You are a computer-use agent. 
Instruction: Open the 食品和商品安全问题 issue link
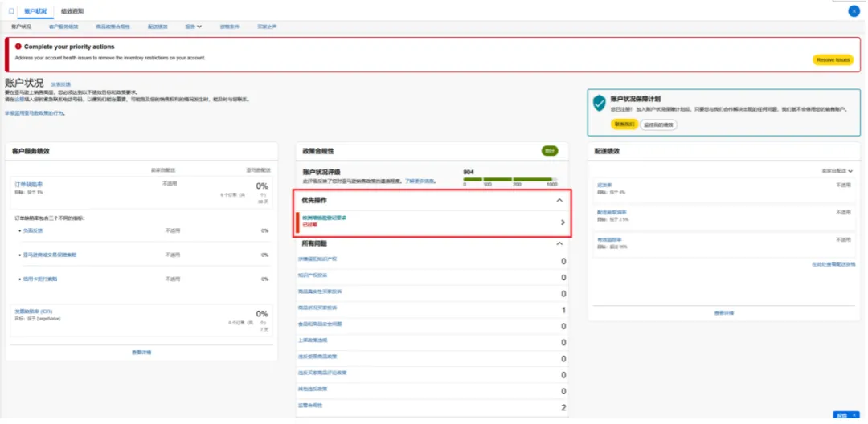[x=320, y=324]
